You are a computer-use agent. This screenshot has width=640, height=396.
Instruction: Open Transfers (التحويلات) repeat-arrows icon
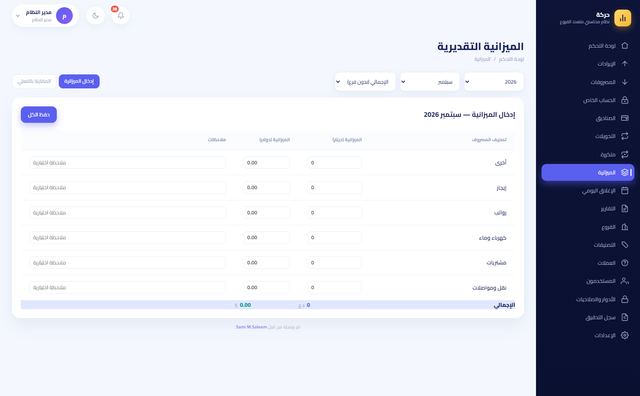[x=624, y=136]
